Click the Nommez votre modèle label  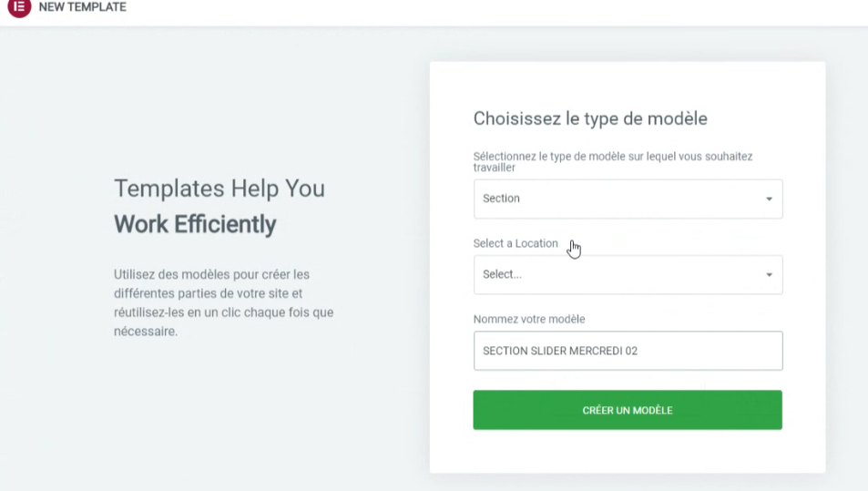[x=529, y=319]
